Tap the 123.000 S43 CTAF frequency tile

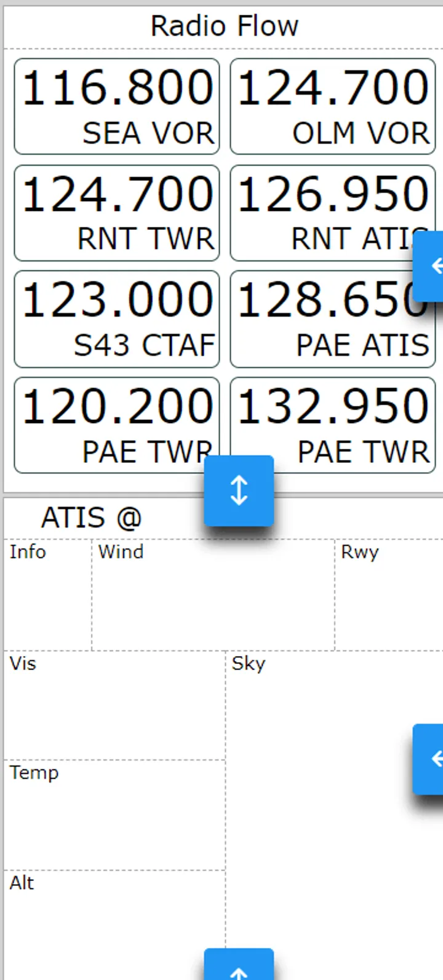(x=117, y=319)
